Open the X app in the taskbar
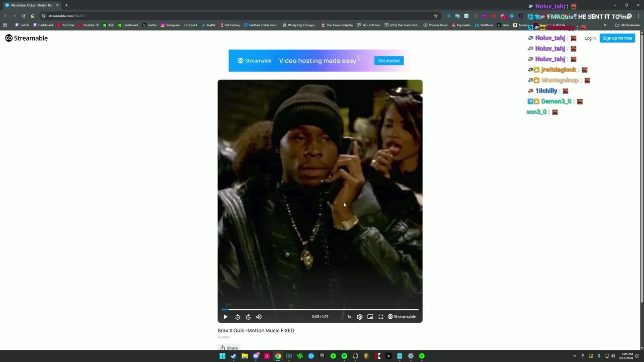The width and height of the screenshot is (644, 362). 388,356
